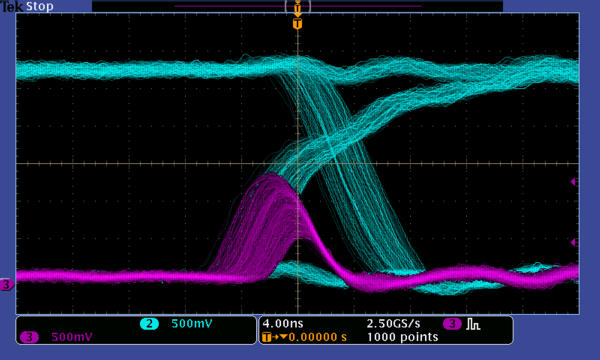Image resolution: width=600 pixels, height=360 pixels.
Task: Click the orange trigger delay T icon
Action: pos(267,337)
